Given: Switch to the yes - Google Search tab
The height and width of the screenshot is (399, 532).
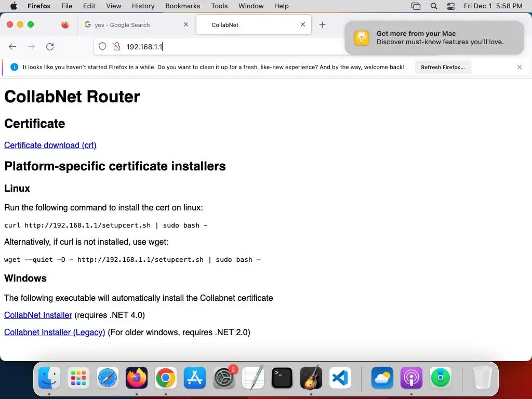Looking at the screenshot, I should coord(136,24).
